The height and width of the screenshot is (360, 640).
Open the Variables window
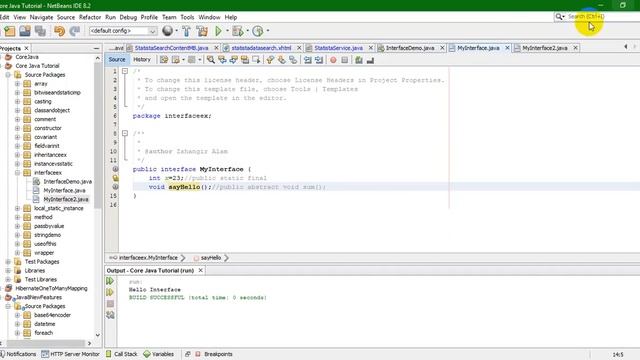(159, 354)
